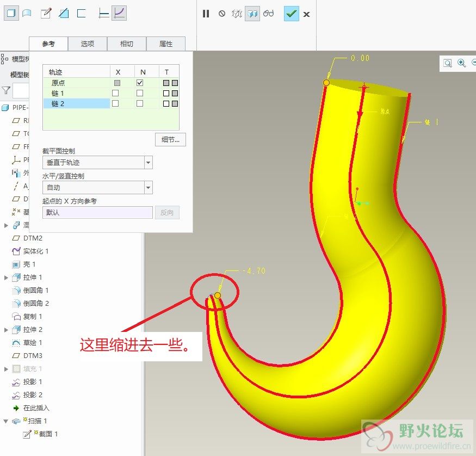Expand the 填充 1 tree node
The image size is (476, 456).
(x=6, y=369)
